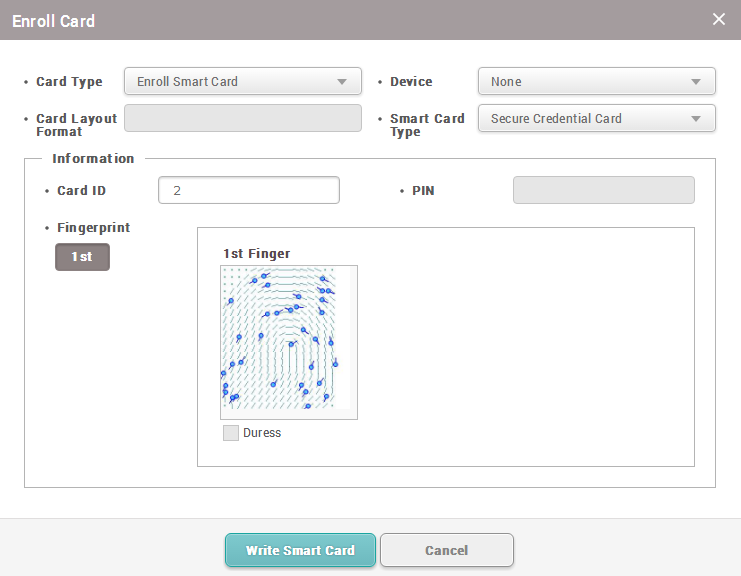Click the 1st Finger fingerprint image
The height and width of the screenshot is (576, 741).
[289, 342]
